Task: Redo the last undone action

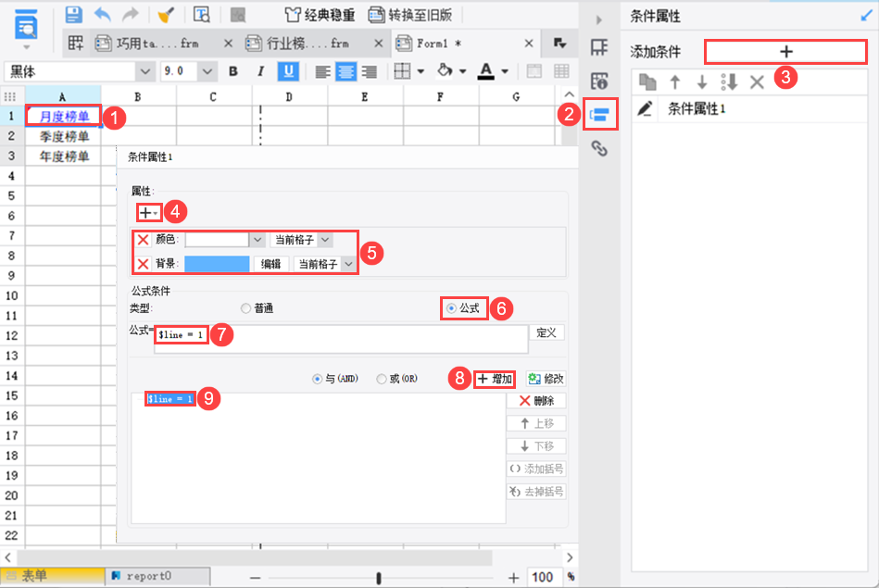Action: tap(130, 15)
